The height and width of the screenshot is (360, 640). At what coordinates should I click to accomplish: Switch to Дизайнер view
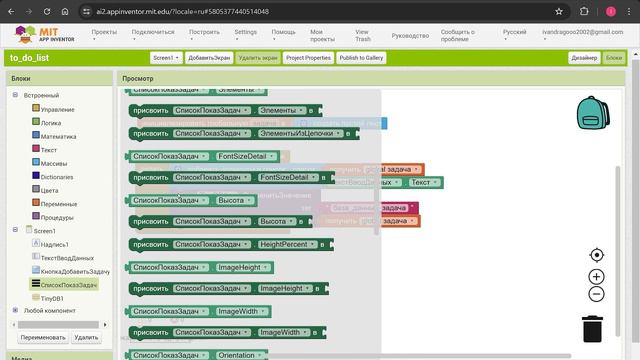584,58
